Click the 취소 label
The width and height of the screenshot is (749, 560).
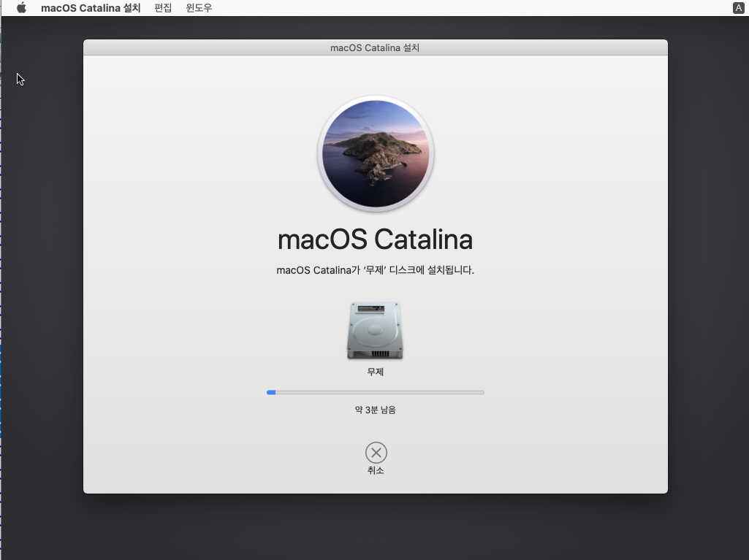tap(376, 470)
